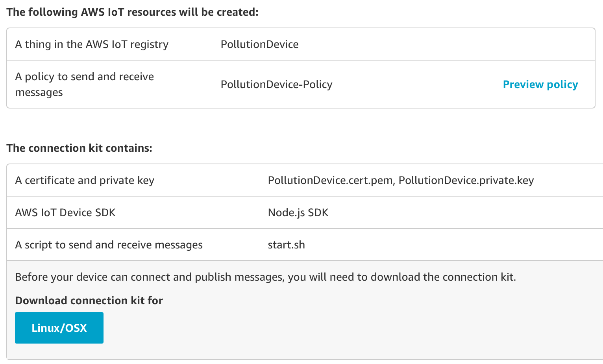The width and height of the screenshot is (603, 364).
Task: Click the PollutionDevice-Policy name
Action: (x=276, y=85)
